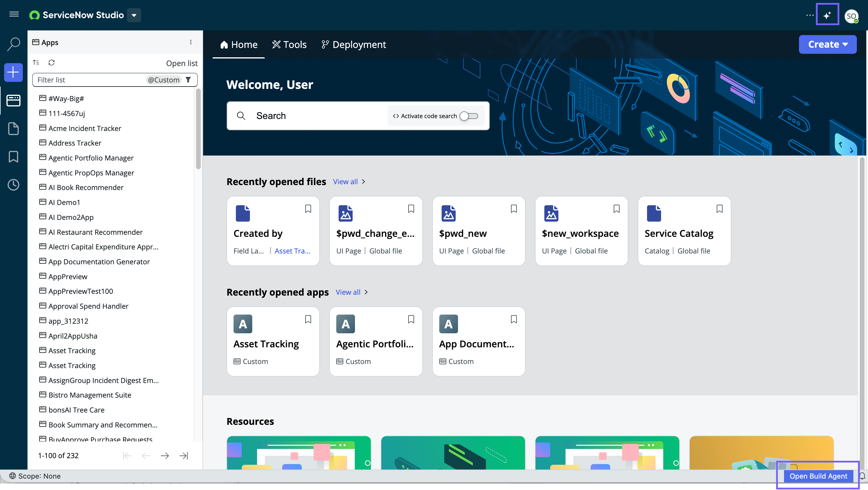Open the AI sparkle assistant icon
Viewport: 868px width, 490px height.
827,15
